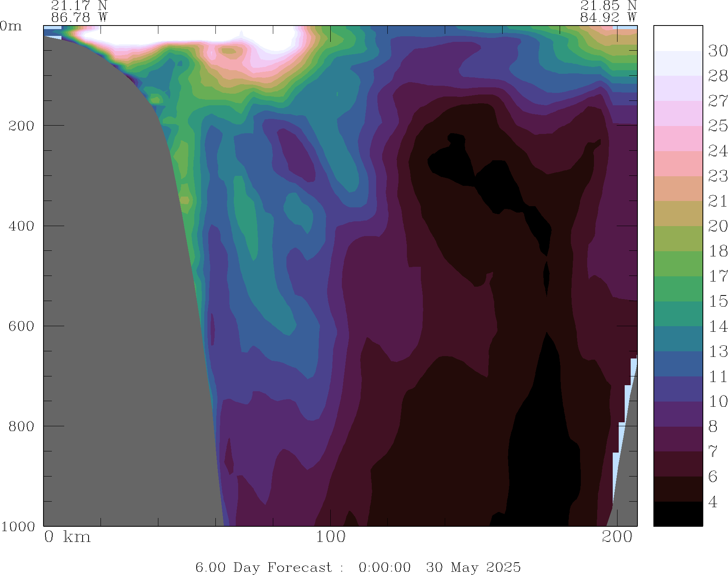Click the 400 depth label on the vertical axis
Image resolution: width=728 pixels, height=575 pixels.
[x=22, y=226]
